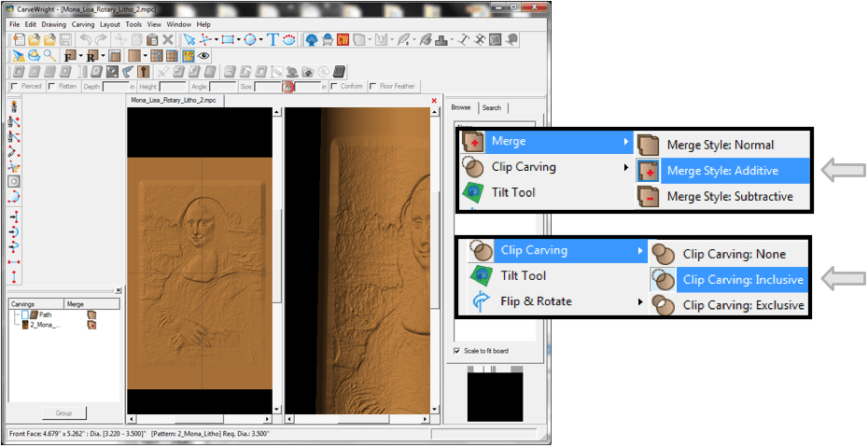868x447 pixels.
Task: Click the Depth input field
Action: (116, 87)
